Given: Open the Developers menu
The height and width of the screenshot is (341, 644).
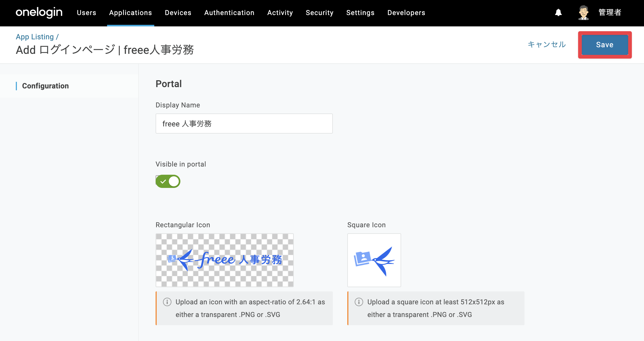Looking at the screenshot, I should 406,13.
